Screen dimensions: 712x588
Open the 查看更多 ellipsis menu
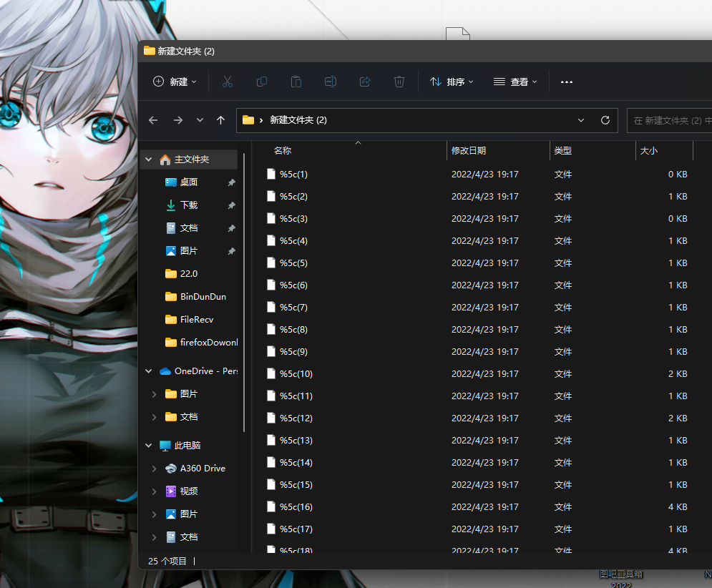point(566,82)
